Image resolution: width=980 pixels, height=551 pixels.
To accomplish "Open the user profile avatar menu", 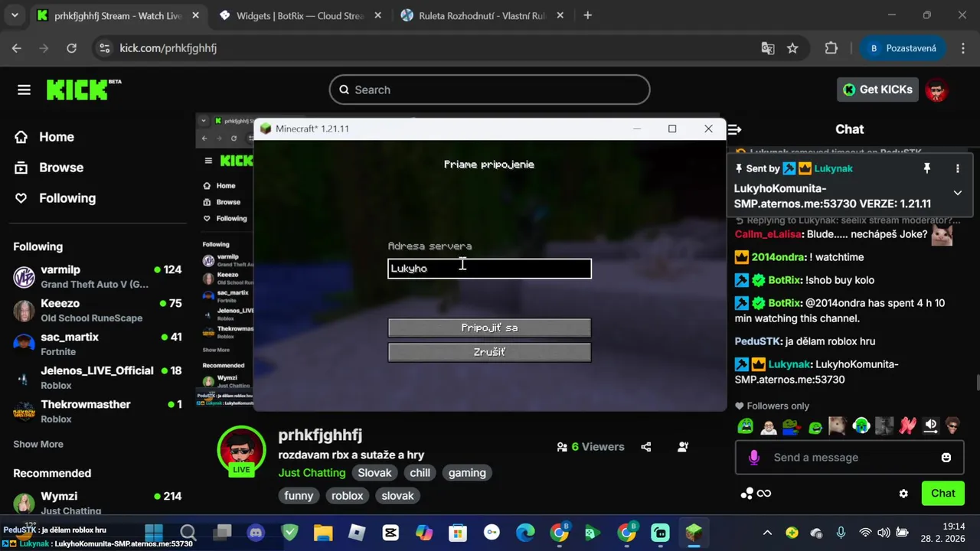I will pyautogui.click(x=936, y=90).
